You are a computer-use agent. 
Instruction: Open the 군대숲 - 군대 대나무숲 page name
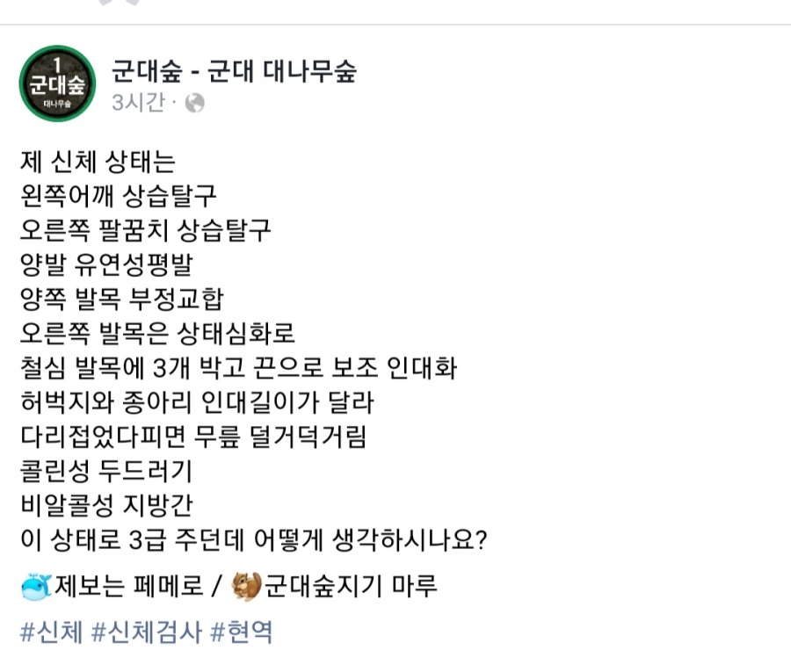(x=234, y=71)
